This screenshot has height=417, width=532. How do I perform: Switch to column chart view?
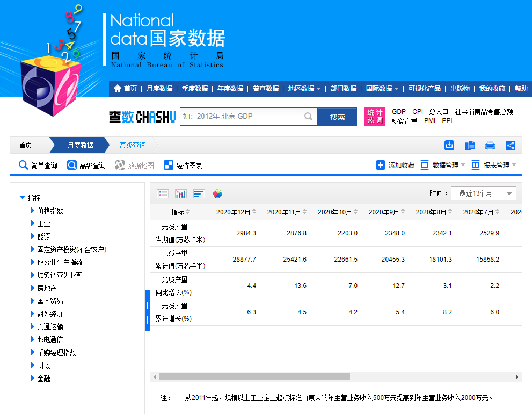point(180,193)
